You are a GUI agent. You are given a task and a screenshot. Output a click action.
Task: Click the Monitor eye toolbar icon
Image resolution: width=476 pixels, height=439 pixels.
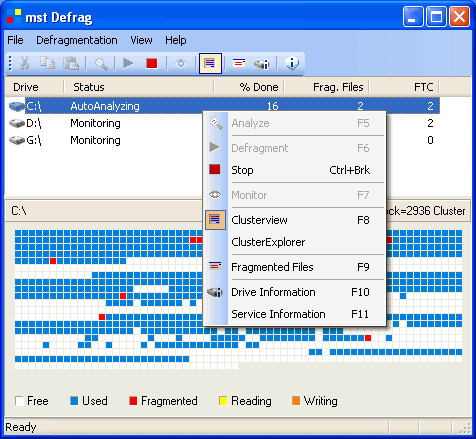tap(181, 63)
